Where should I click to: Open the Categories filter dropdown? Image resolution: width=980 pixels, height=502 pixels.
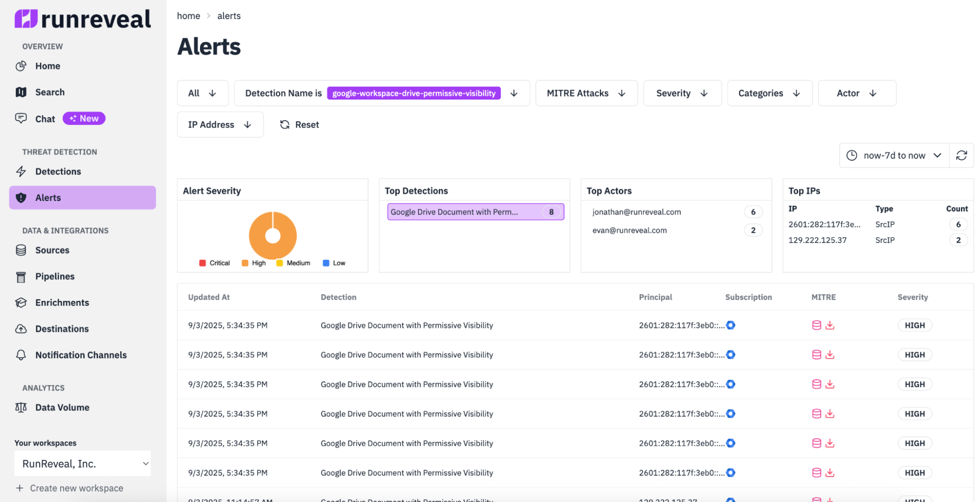coord(770,93)
